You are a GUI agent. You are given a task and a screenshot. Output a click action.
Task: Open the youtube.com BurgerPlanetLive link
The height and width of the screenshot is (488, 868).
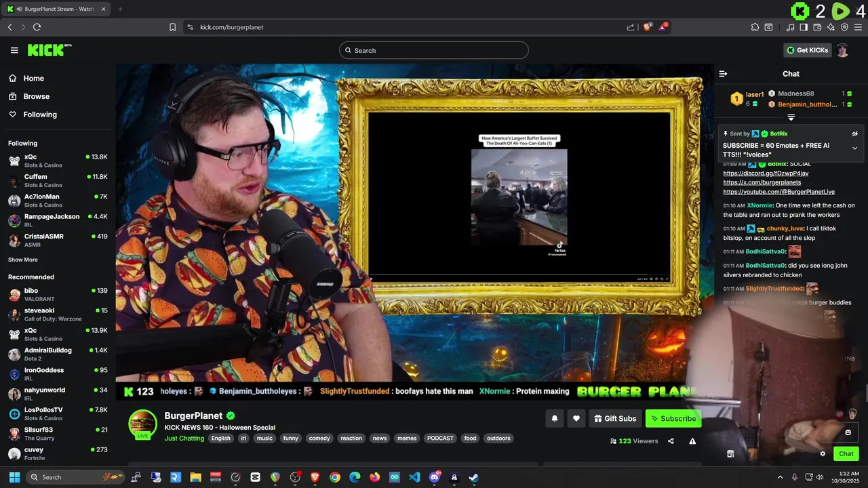(x=778, y=192)
